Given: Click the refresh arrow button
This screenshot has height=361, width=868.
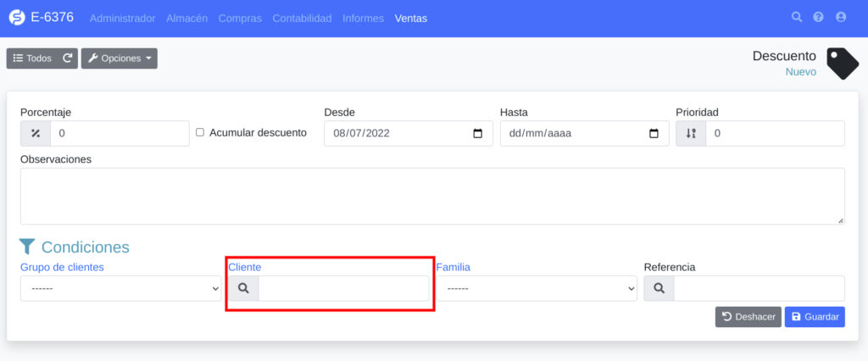Looking at the screenshot, I should 68,58.
